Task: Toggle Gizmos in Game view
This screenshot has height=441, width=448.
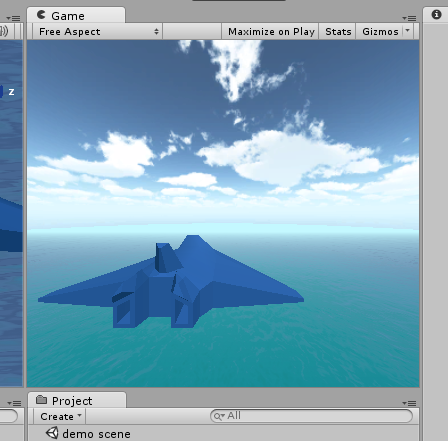Action: pyautogui.click(x=380, y=32)
